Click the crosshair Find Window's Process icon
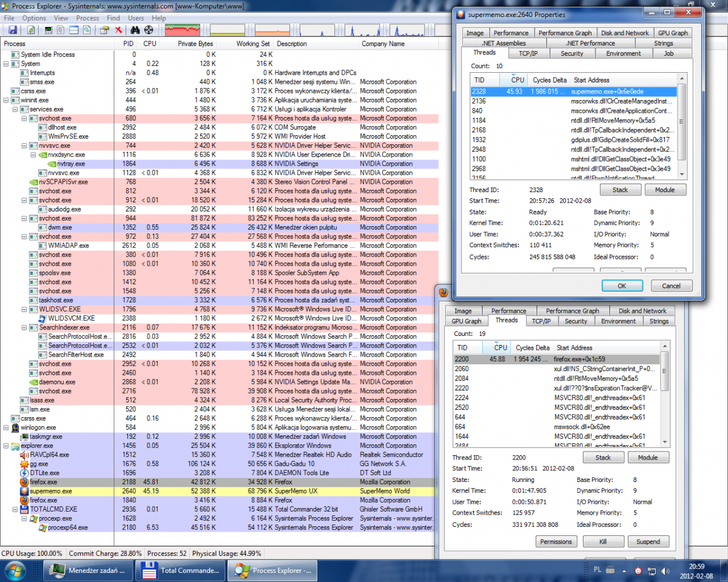Viewport: 728px width, 582px height. [148, 30]
